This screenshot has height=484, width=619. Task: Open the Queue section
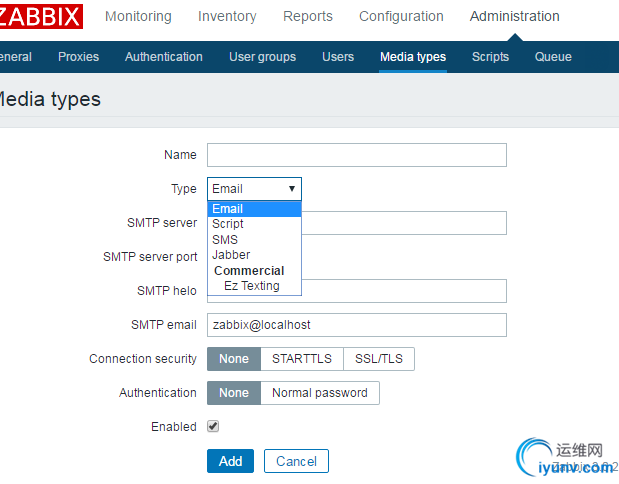click(x=553, y=57)
